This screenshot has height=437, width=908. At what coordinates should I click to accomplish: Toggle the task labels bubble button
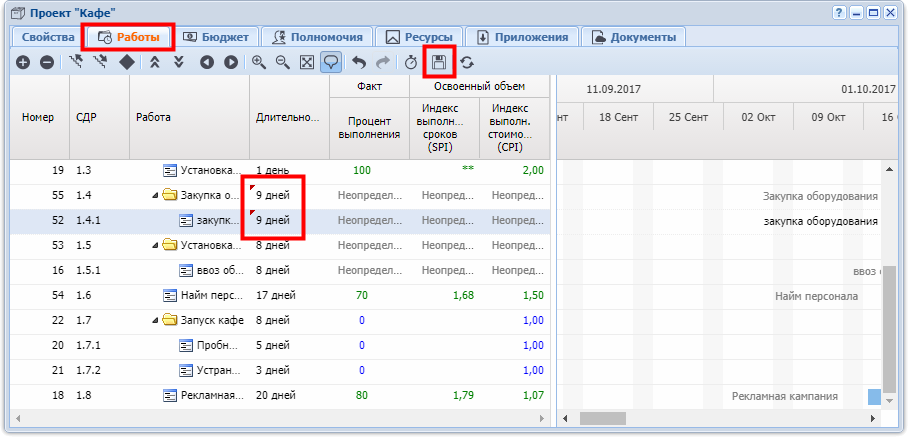coord(331,63)
